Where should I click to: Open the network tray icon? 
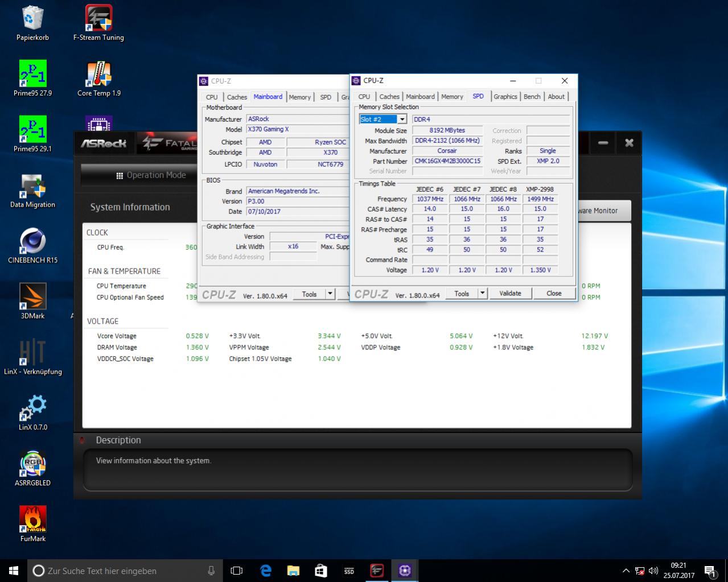coord(640,571)
